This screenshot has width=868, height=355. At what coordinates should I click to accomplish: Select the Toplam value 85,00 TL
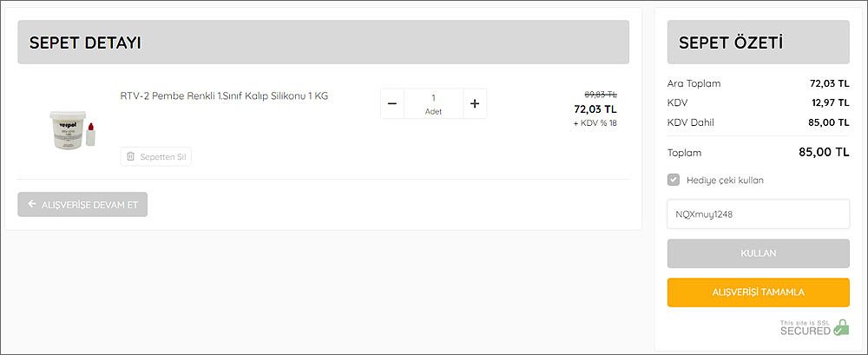coord(824,152)
